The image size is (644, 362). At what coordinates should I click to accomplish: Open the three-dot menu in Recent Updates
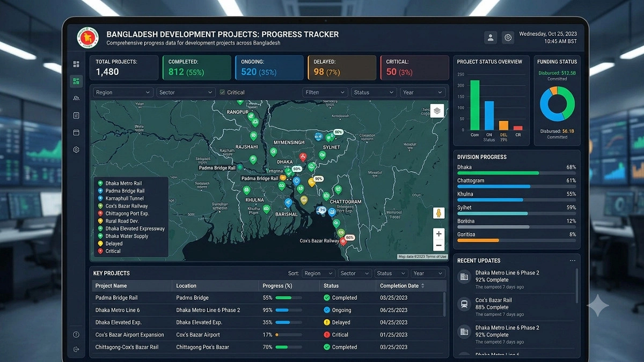[572, 261]
